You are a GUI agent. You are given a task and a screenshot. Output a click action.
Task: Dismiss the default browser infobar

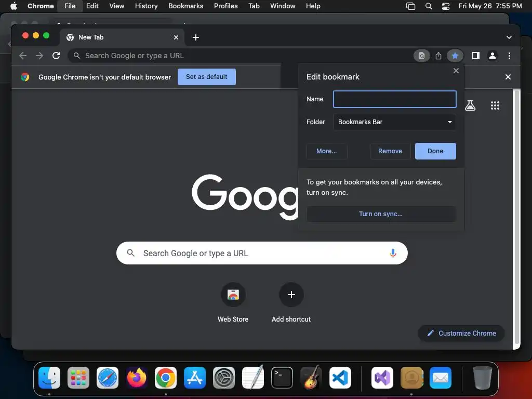pos(508,77)
